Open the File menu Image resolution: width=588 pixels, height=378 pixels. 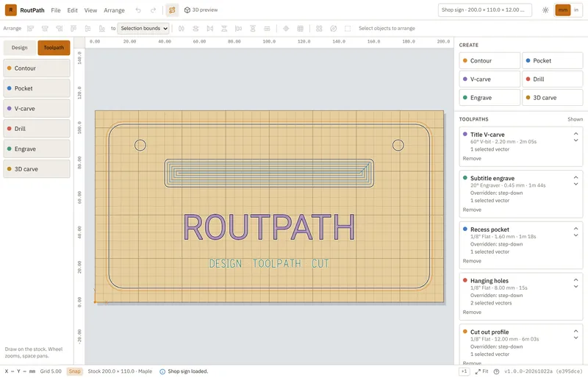coord(56,10)
